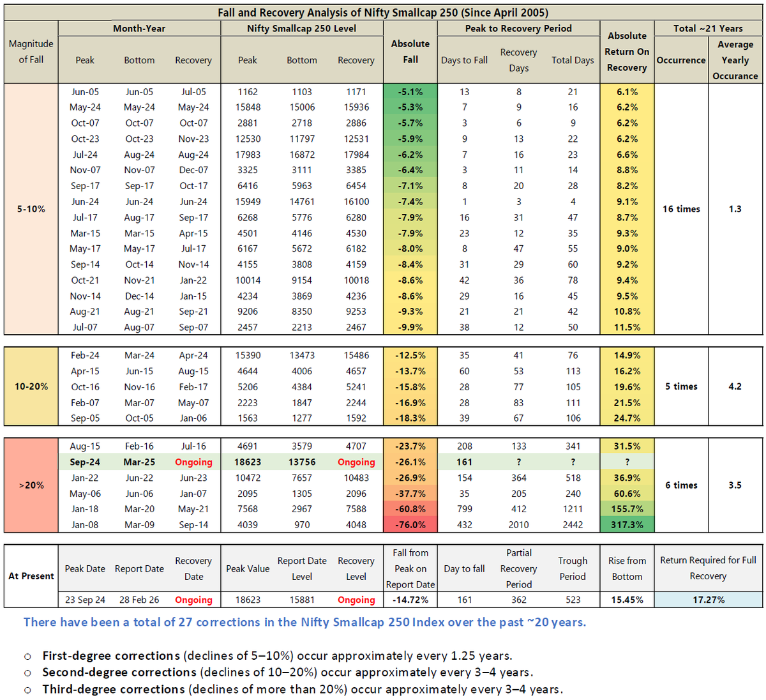Click the '5 times' occurrence cell

coord(681,386)
